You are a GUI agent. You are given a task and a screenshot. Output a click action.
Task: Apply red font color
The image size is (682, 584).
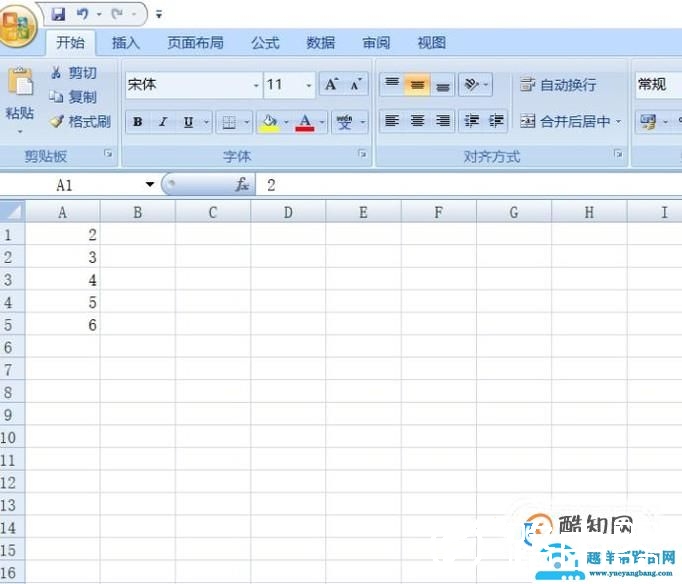305,122
